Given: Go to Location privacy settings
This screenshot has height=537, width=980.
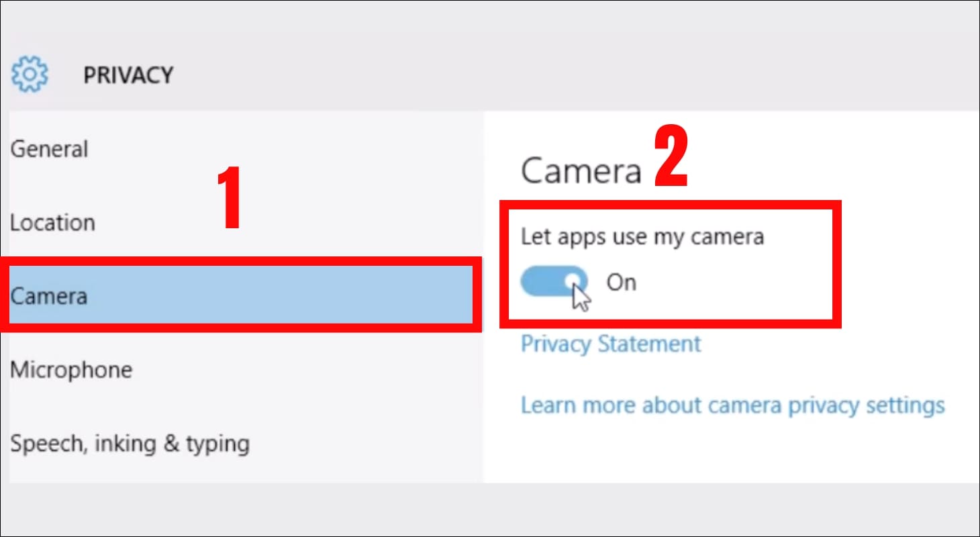Looking at the screenshot, I should (x=52, y=222).
